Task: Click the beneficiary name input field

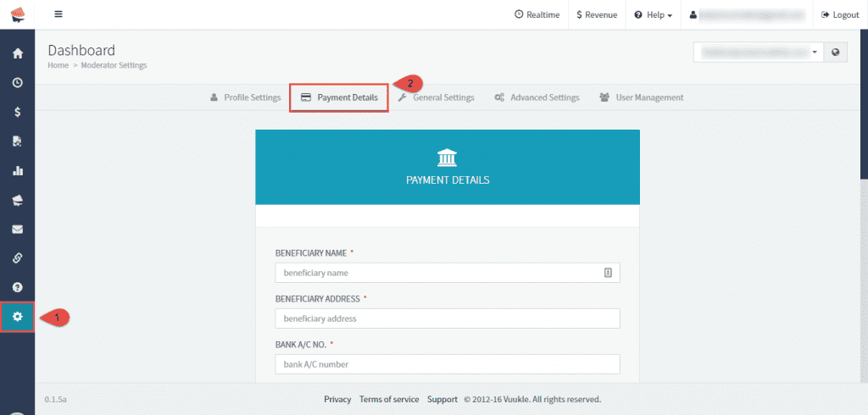Action: (438, 273)
